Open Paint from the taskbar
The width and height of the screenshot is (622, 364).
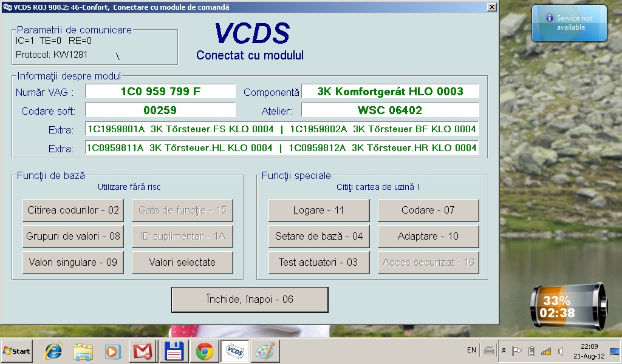(x=263, y=351)
